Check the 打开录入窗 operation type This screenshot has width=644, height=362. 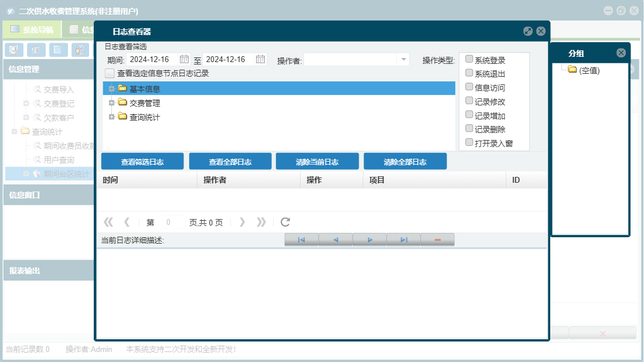pos(469,142)
